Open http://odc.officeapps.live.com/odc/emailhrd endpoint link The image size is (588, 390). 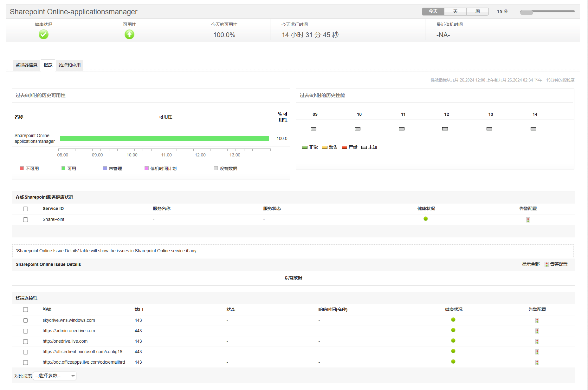tap(84, 362)
